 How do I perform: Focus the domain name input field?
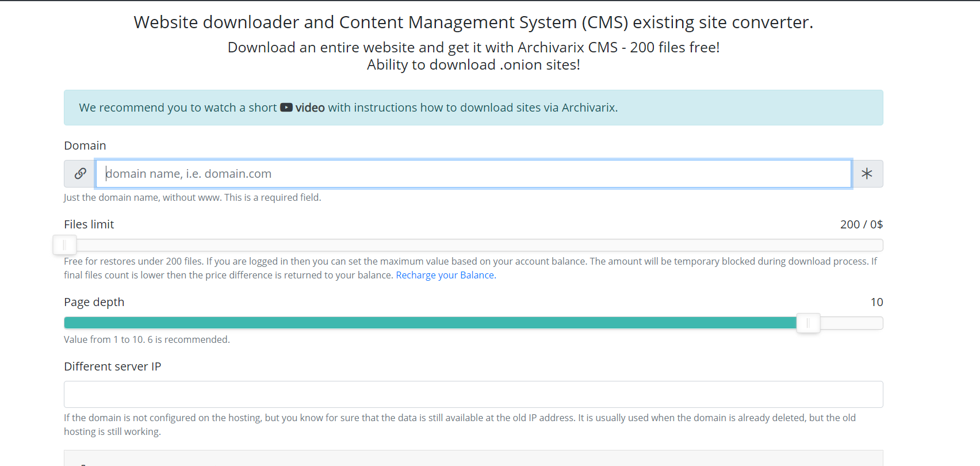pyautogui.click(x=473, y=174)
